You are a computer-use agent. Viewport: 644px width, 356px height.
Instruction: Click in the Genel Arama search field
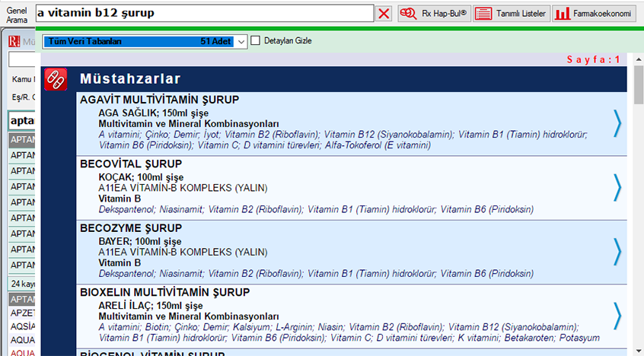click(204, 14)
